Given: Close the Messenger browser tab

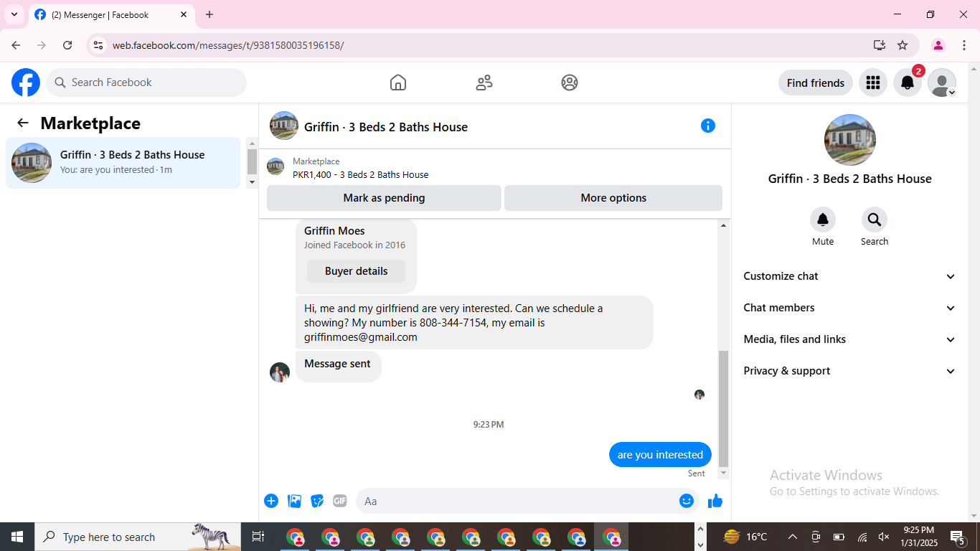Looking at the screenshot, I should coord(184,14).
